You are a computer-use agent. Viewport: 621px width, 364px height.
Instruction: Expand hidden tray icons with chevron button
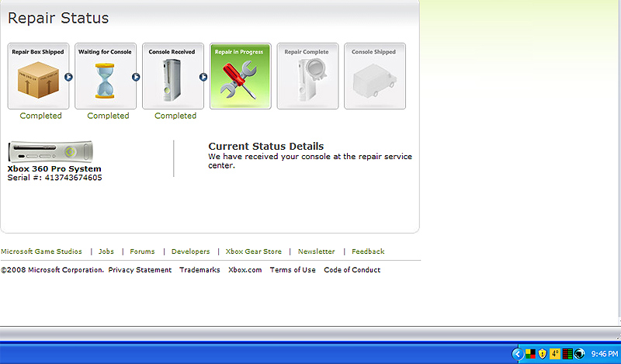[517, 353]
